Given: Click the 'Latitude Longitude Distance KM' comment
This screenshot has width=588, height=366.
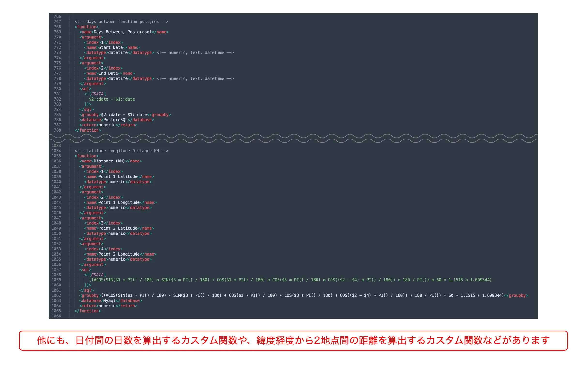Looking at the screenshot, I should pyautogui.click(x=121, y=151).
